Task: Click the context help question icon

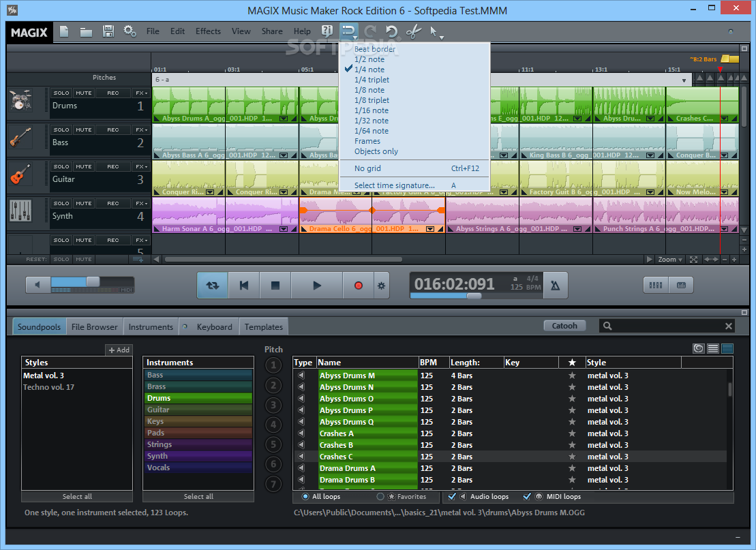Action: tap(327, 31)
